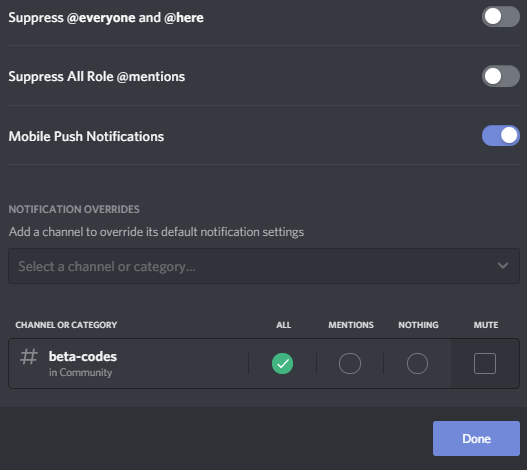This screenshot has height=470, width=527.
Task: Click the NOTHING column header
Action: (418, 325)
